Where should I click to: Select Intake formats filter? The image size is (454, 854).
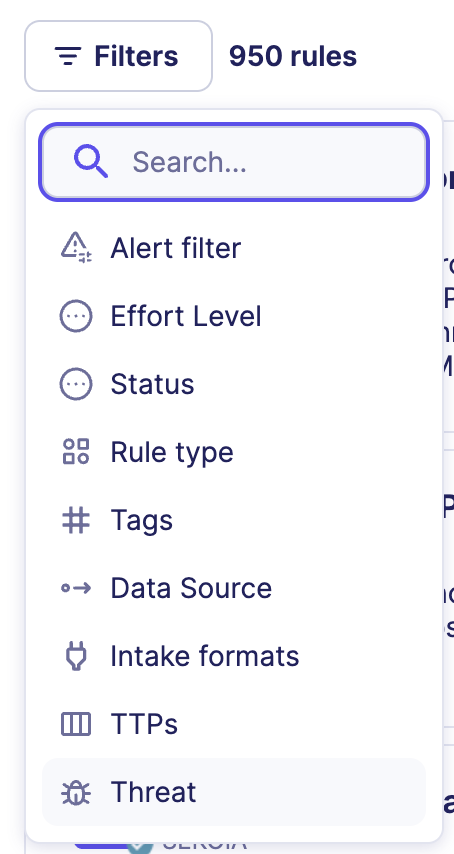(x=234, y=656)
